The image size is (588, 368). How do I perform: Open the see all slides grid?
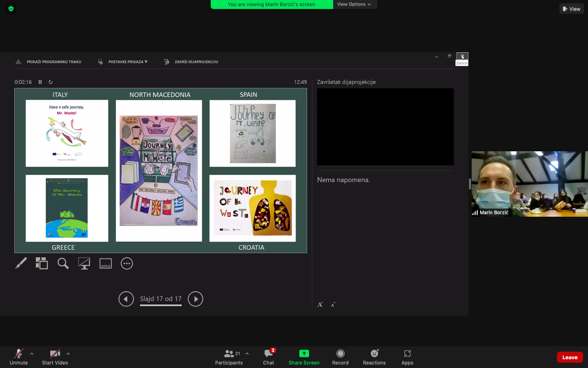click(x=42, y=263)
